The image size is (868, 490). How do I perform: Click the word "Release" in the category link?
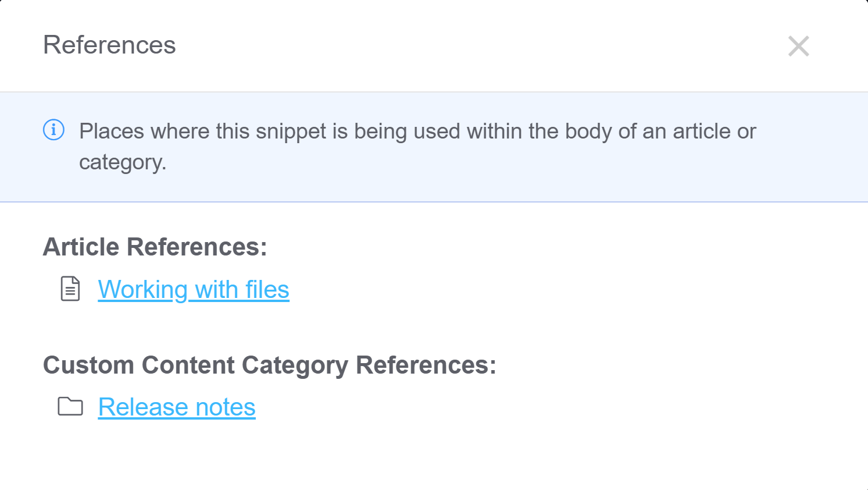click(x=135, y=407)
